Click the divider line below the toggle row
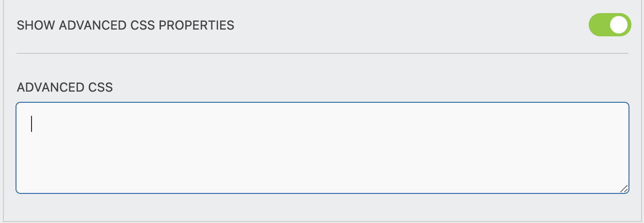 tap(322, 53)
